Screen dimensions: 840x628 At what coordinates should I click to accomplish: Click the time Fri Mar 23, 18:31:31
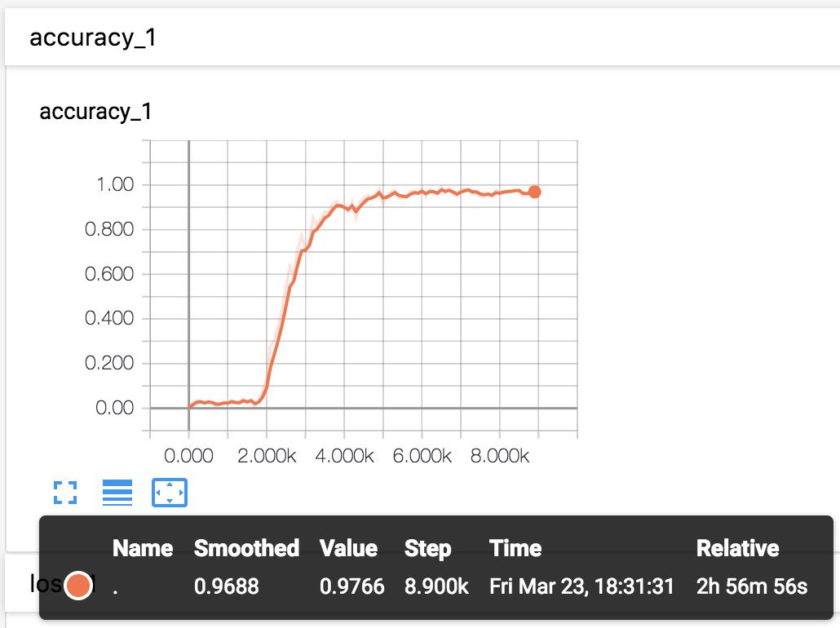click(x=581, y=586)
